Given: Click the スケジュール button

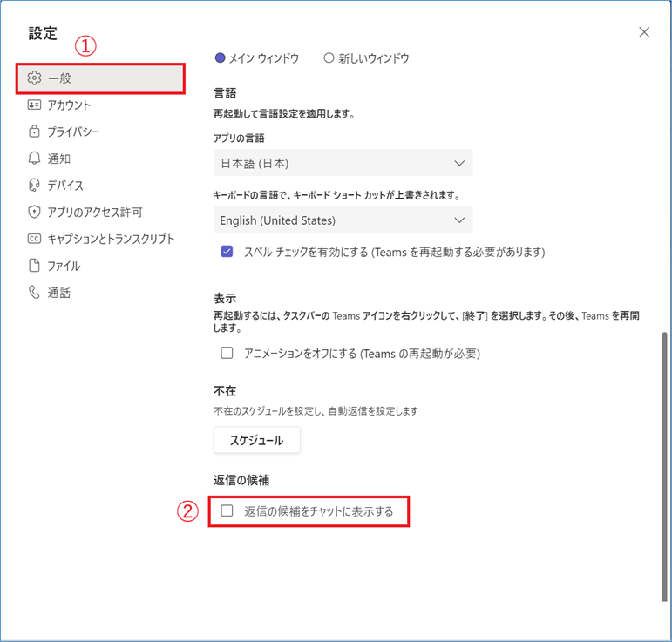Looking at the screenshot, I should point(256,441).
